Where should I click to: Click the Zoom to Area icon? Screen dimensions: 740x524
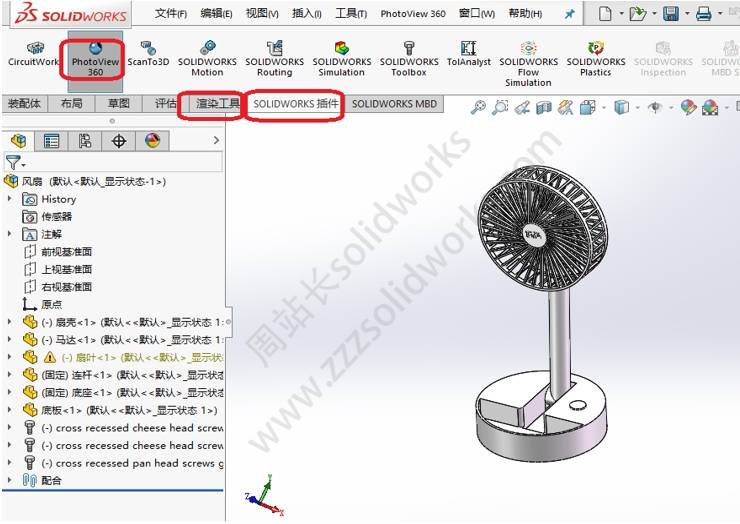pyautogui.click(x=500, y=108)
